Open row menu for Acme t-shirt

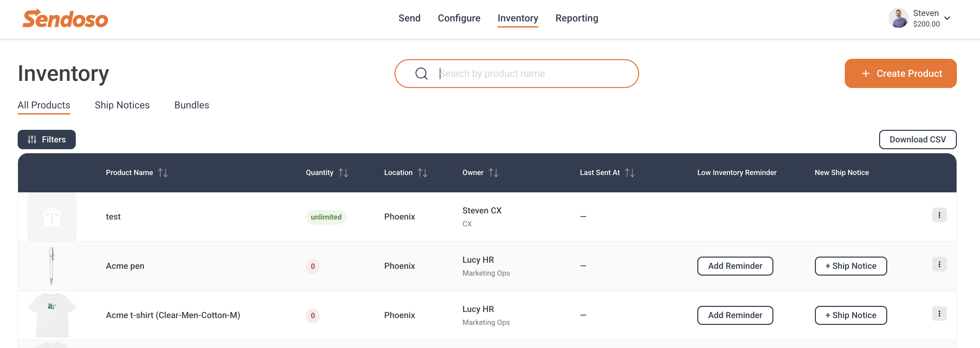[x=939, y=314]
